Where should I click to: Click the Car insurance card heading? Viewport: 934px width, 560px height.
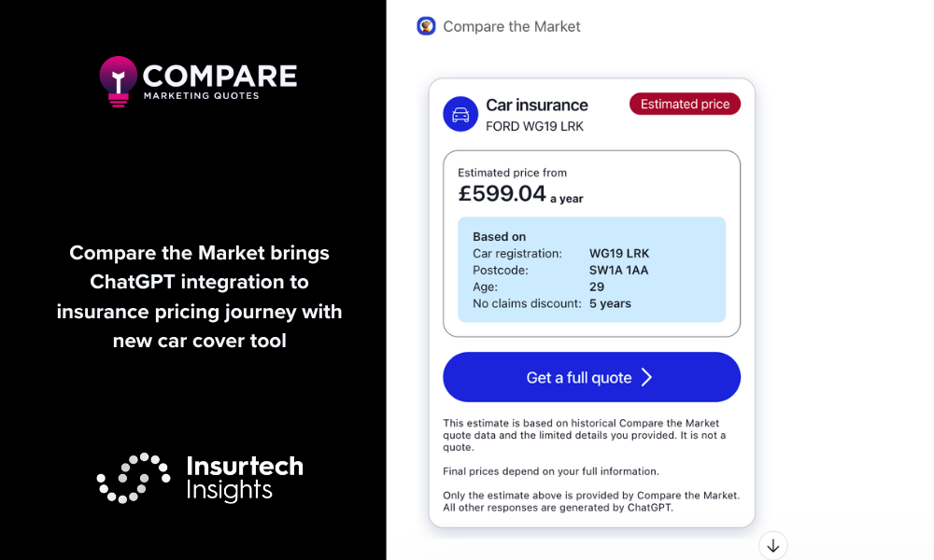pyautogui.click(x=537, y=105)
